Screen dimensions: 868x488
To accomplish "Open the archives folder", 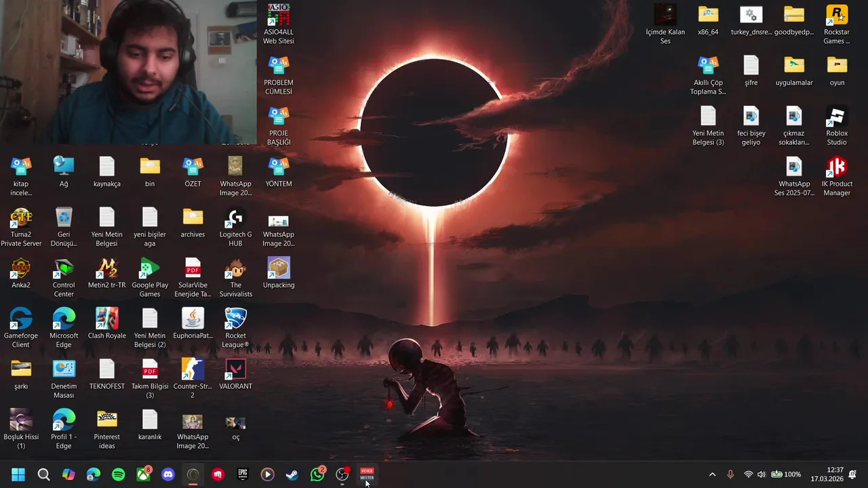I will (193, 222).
